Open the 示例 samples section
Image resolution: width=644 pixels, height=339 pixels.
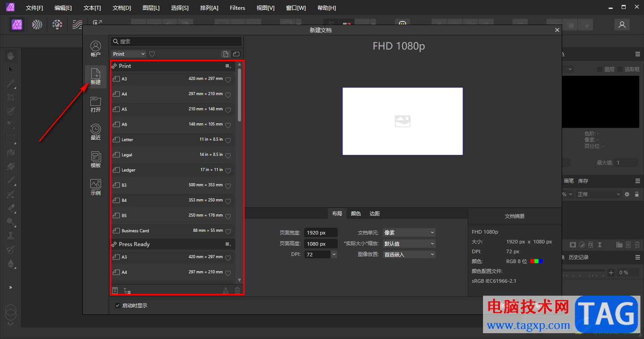[x=96, y=187]
